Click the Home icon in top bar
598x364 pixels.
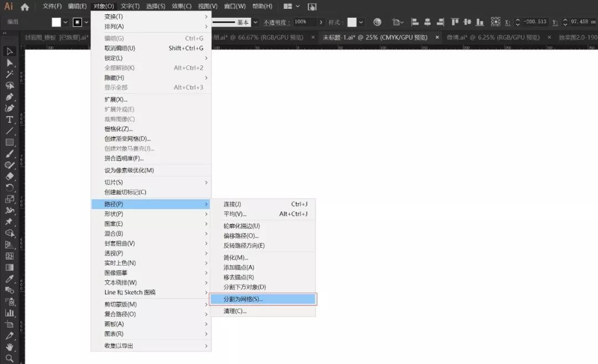(25, 7)
